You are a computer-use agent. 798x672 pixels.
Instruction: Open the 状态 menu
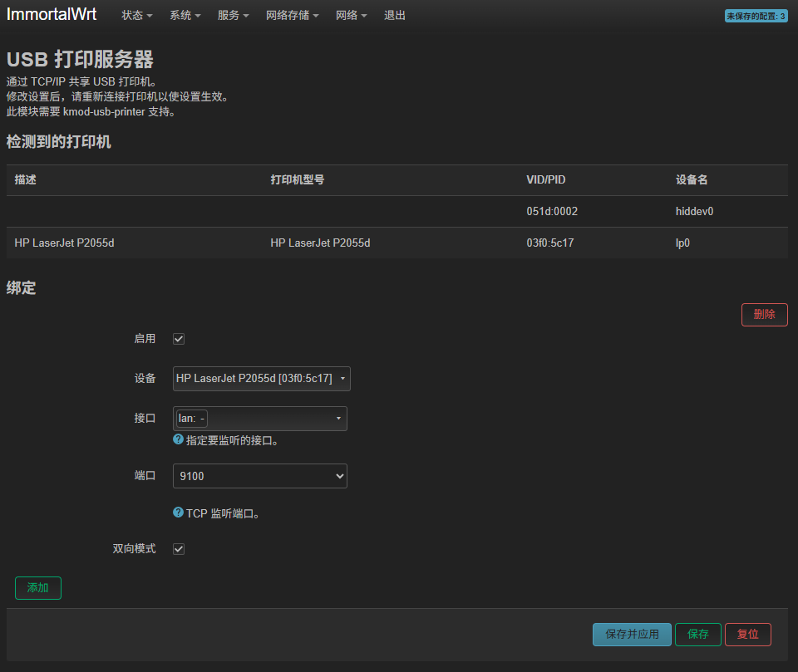coord(136,16)
